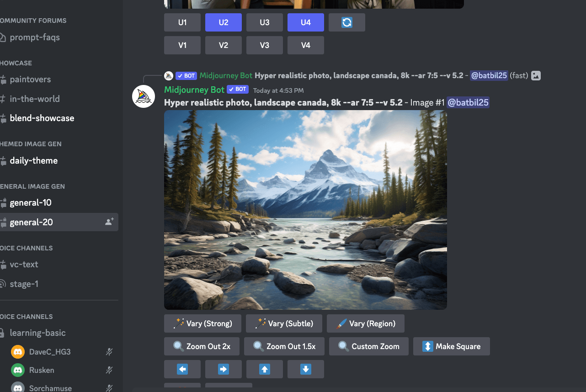Click the small Midjourney avatar in the reply preview
This screenshot has width=586, height=392.
point(169,76)
